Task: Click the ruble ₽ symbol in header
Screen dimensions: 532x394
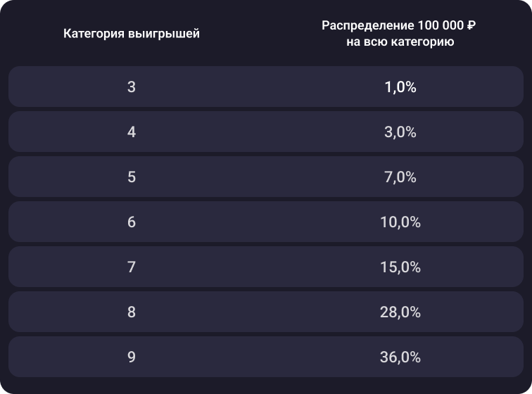Action: point(471,26)
